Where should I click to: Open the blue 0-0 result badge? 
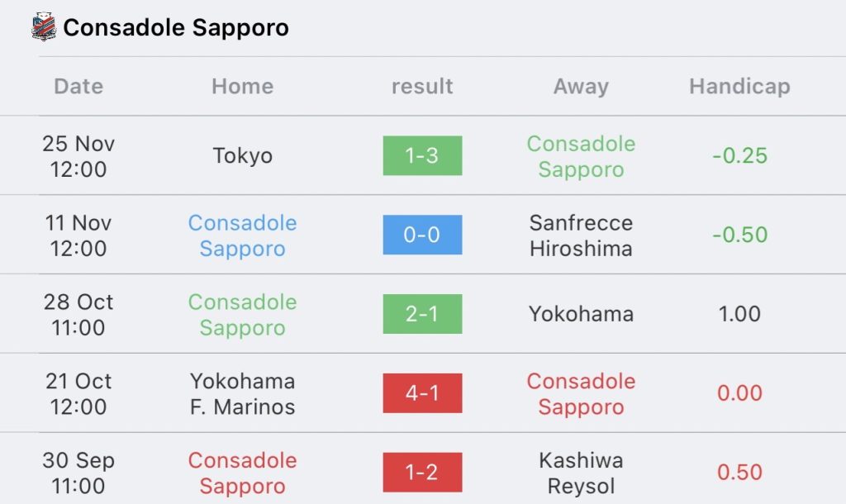422,235
